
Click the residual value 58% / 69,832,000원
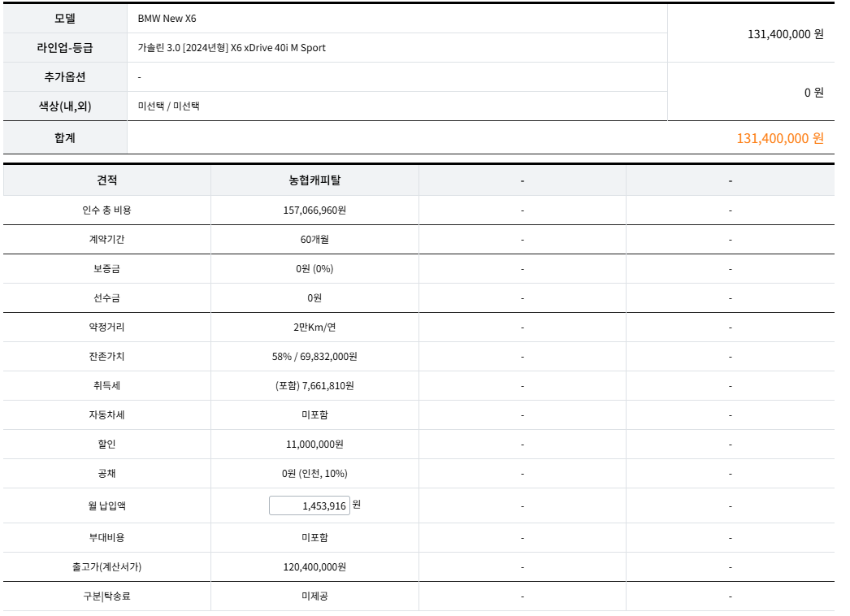coord(314,357)
